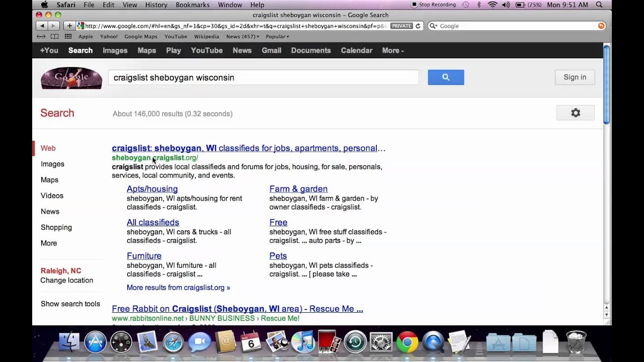The width and height of the screenshot is (644, 362).
Task: Add bookmark with the plus button
Action: point(69,26)
